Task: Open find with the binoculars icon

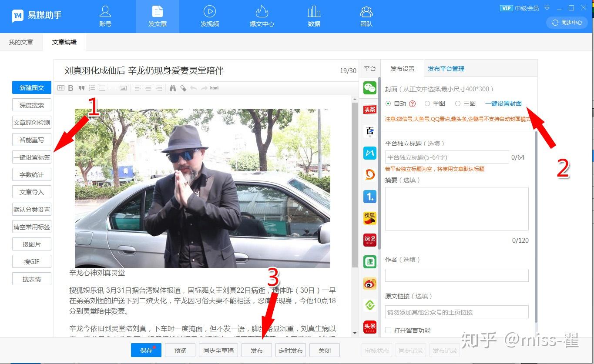Action: click(173, 88)
